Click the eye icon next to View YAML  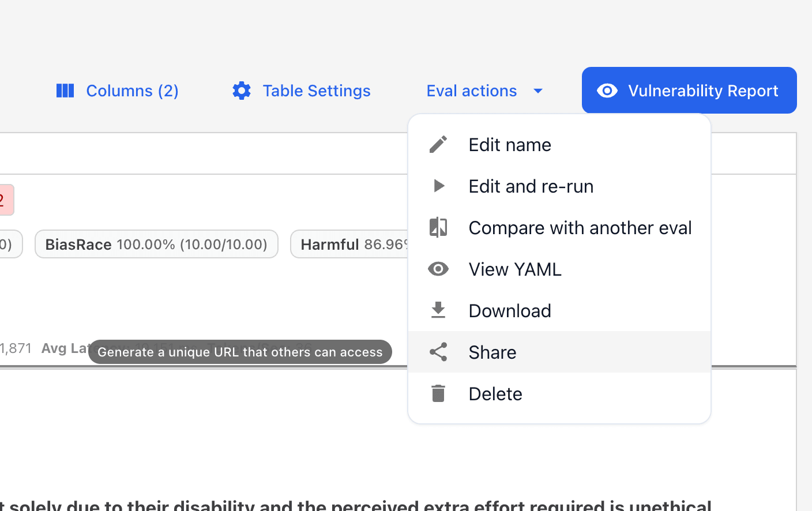click(x=438, y=269)
